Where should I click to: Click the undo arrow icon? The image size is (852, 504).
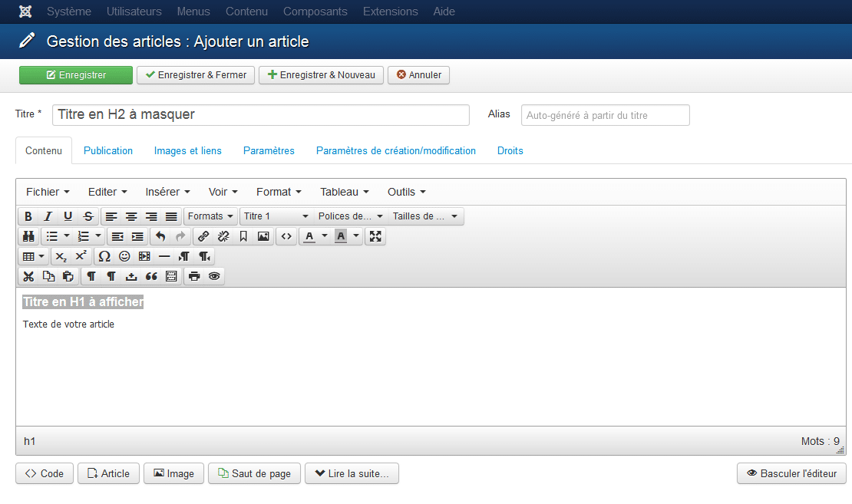(160, 236)
